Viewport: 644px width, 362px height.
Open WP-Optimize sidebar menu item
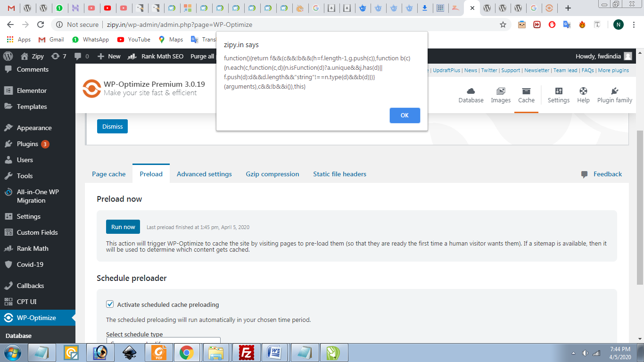click(38, 318)
